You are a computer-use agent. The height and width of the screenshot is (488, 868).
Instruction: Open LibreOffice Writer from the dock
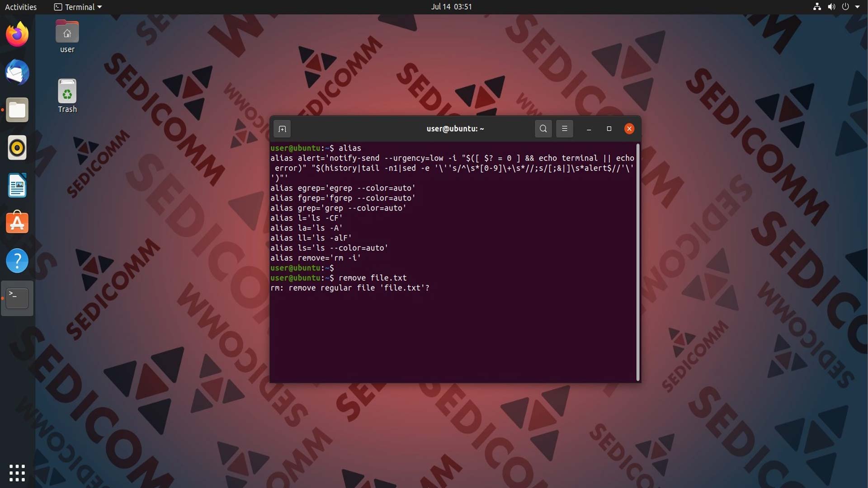(x=17, y=185)
